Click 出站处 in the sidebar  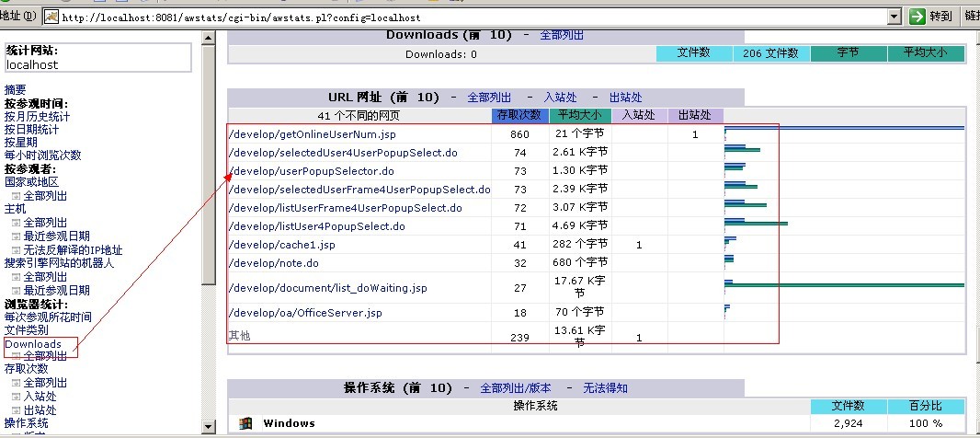40,410
